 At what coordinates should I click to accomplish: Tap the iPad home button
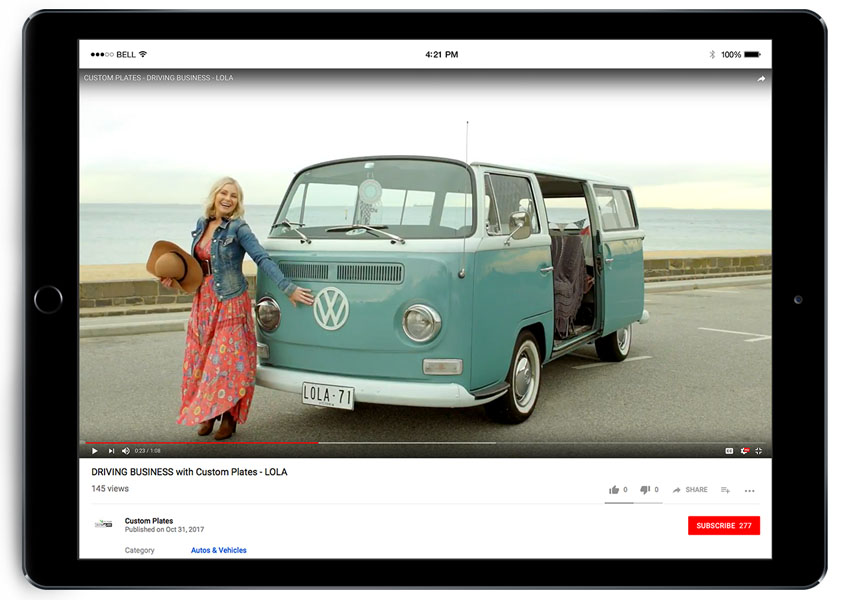point(48,300)
